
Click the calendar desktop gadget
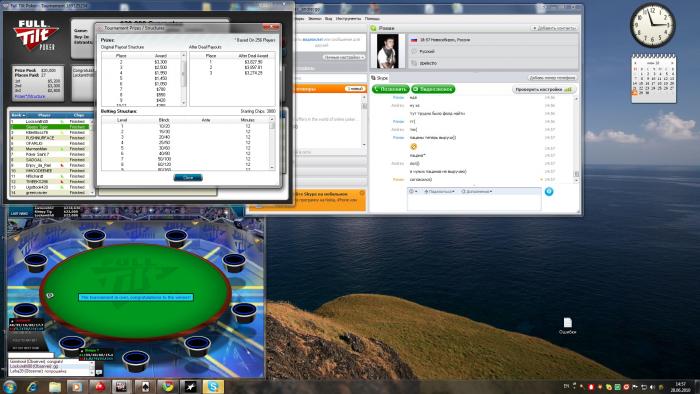[654, 79]
